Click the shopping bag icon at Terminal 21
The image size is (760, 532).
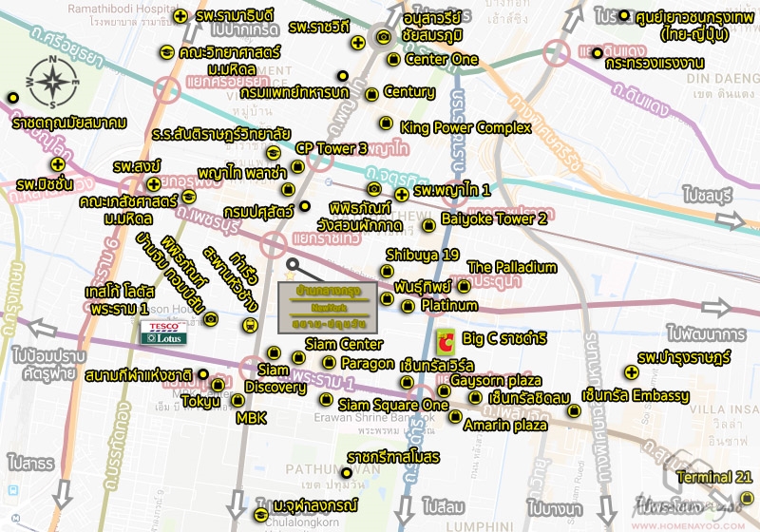click(746, 498)
